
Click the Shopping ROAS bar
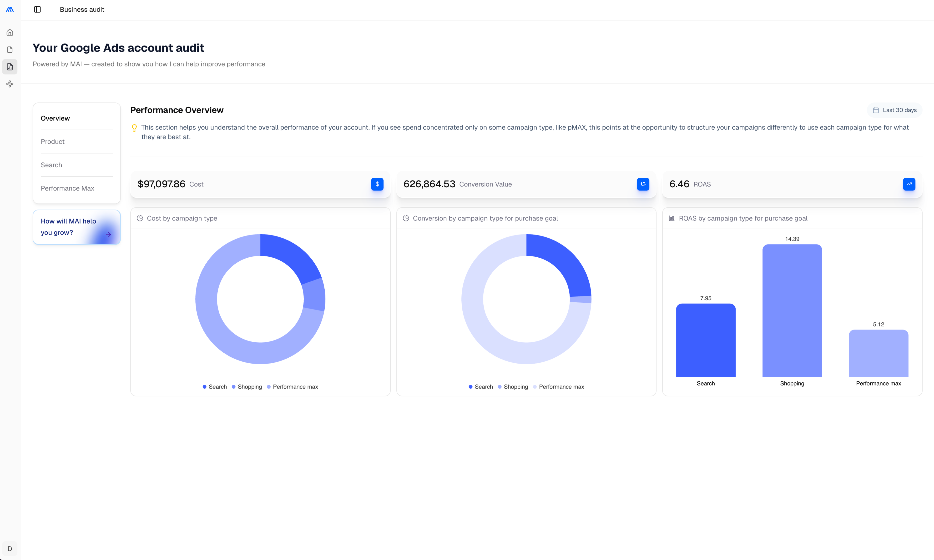792,310
